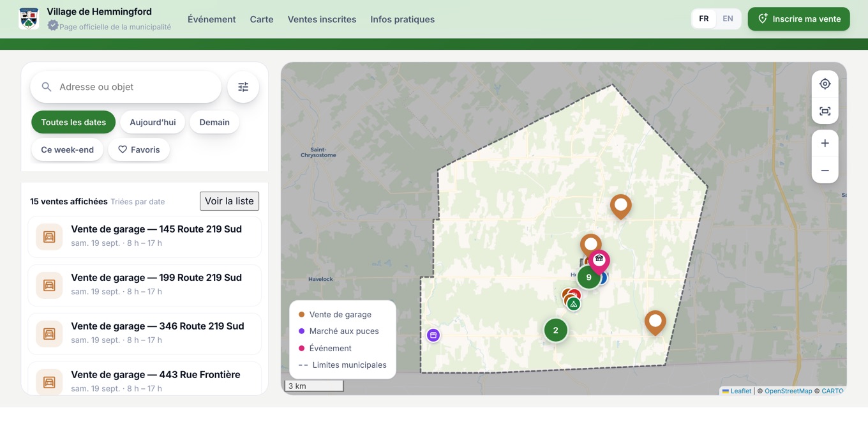Click the '15 ventes affichées' count text

tap(69, 201)
